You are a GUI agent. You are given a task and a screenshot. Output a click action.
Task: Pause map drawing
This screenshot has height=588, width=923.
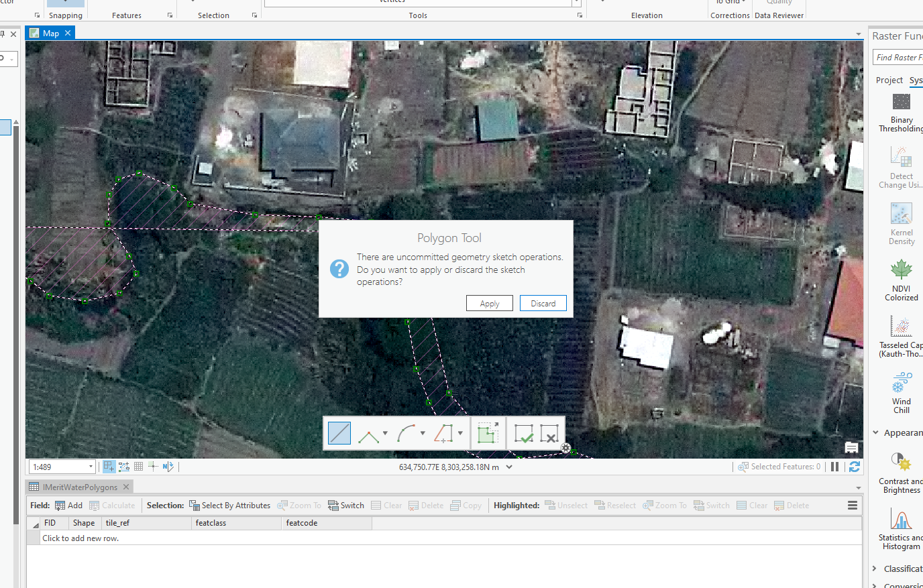834,467
